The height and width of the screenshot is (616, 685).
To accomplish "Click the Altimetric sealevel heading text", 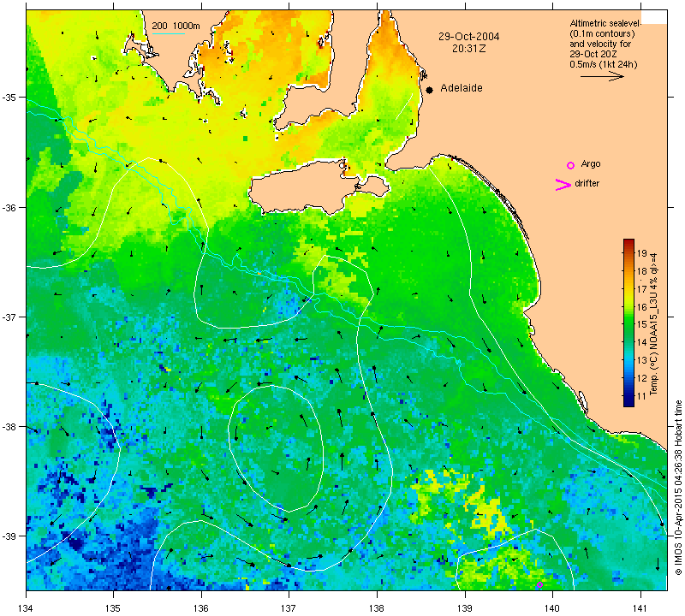I will point(605,23).
